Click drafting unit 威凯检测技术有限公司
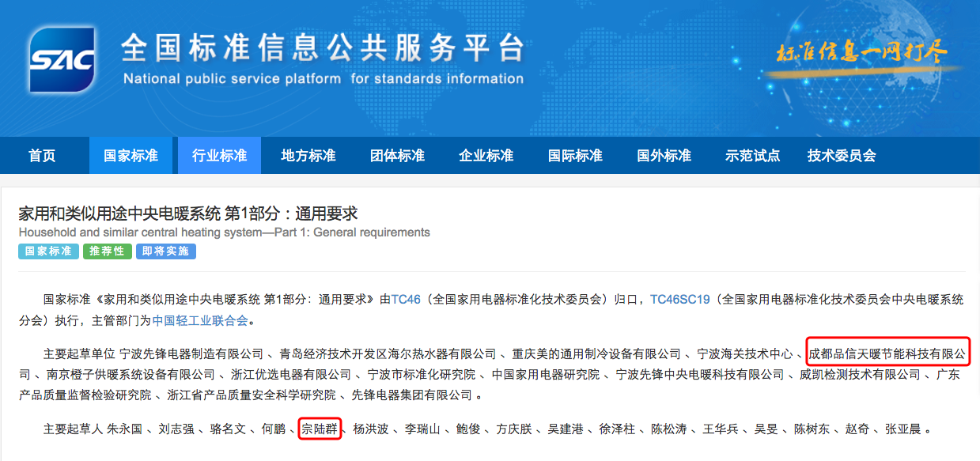The image size is (980, 461). tap(860, 374)
